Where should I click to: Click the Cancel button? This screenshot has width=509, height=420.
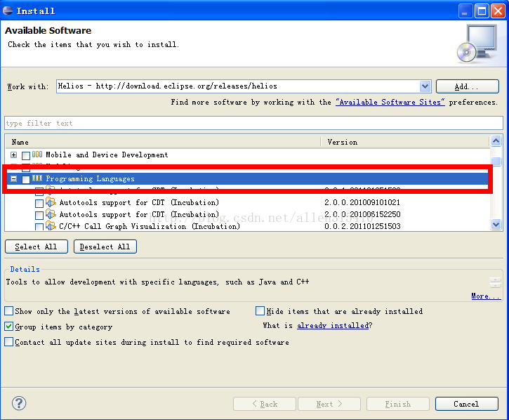[x=466, y=404]
